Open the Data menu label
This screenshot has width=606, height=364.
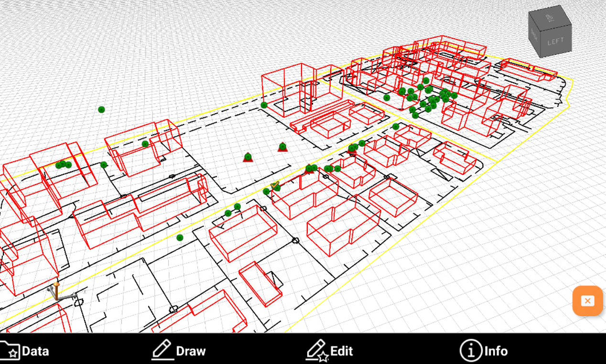coord(35,351)
